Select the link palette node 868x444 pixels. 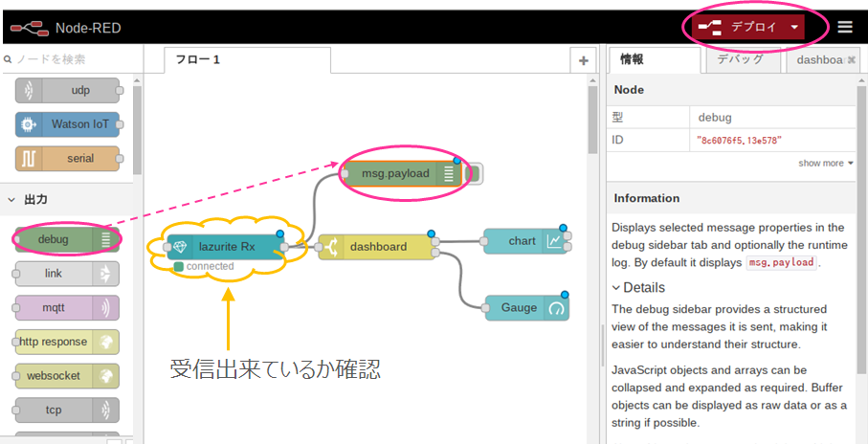point(67,274)
